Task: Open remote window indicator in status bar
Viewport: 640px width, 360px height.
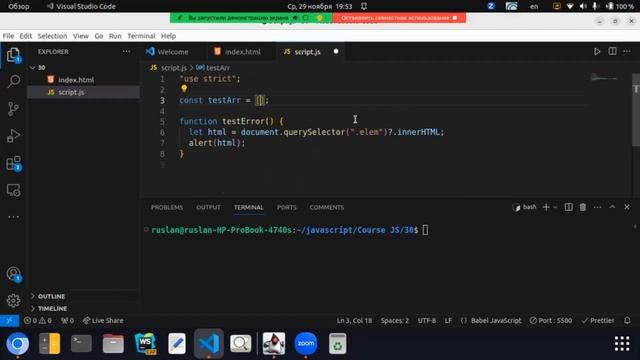Action: (9, 320)
